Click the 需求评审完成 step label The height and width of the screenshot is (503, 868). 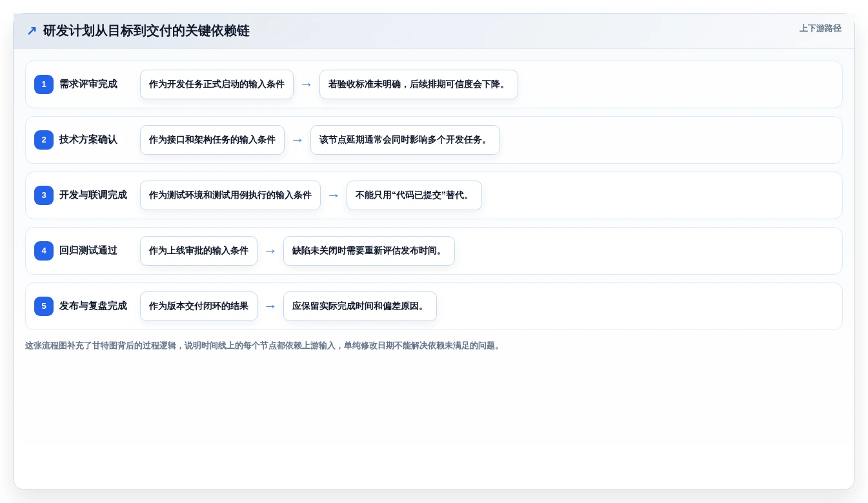88,84
